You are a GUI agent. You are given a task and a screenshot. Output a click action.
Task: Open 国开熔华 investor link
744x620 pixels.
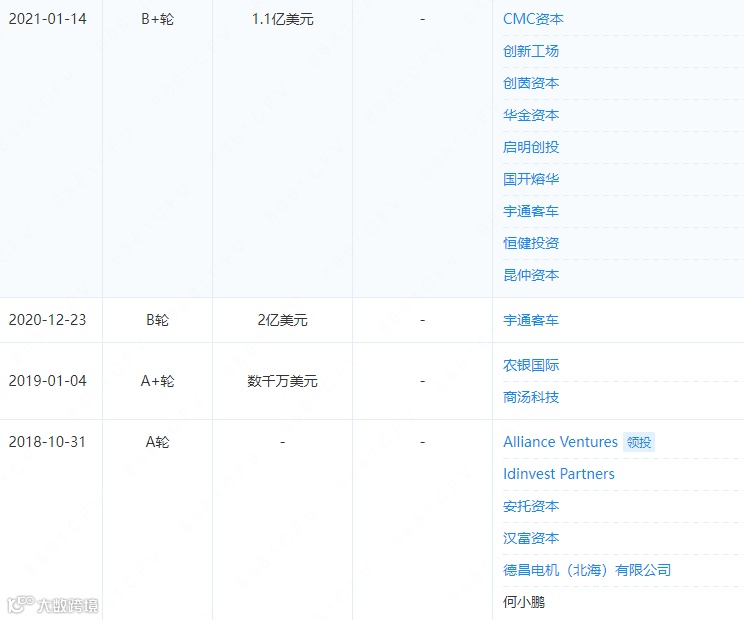tap(530, 179)
